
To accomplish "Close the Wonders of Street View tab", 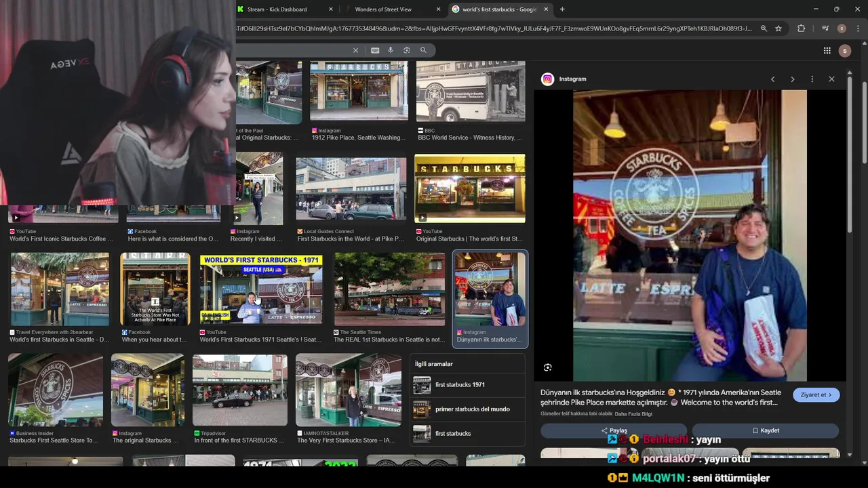I will point(439,9).
